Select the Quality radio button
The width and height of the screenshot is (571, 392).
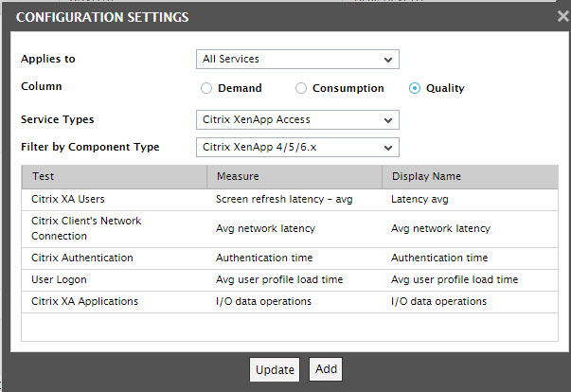pos(415,88)
